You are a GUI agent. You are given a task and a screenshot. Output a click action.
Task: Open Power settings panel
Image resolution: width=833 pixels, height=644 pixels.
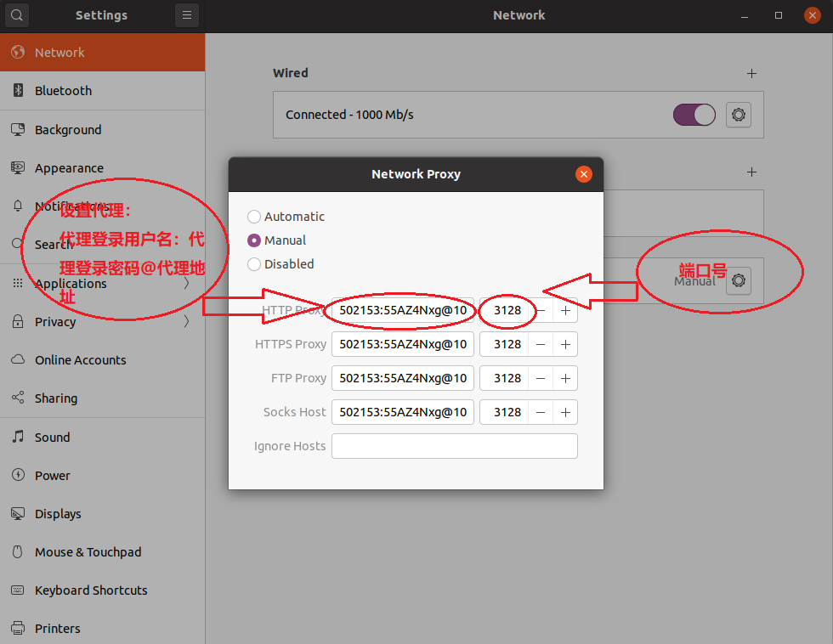click(103, 475)
